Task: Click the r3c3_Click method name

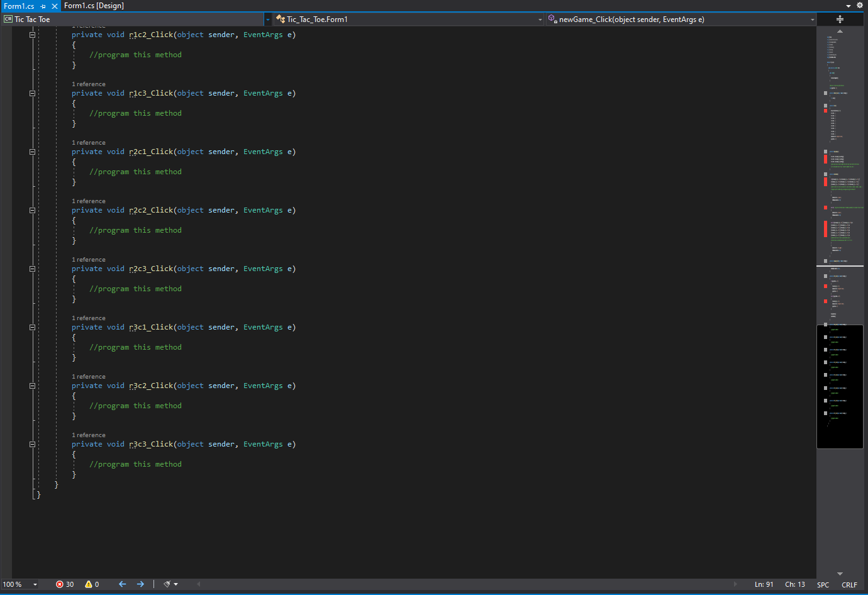Action: tap(151, 444)
